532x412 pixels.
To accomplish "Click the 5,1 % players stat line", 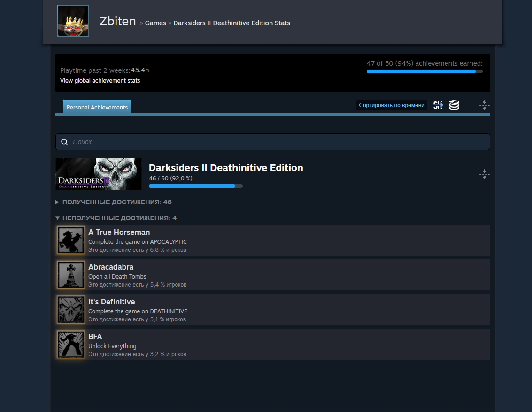I will pyautogui.click(x=137, y=319).
